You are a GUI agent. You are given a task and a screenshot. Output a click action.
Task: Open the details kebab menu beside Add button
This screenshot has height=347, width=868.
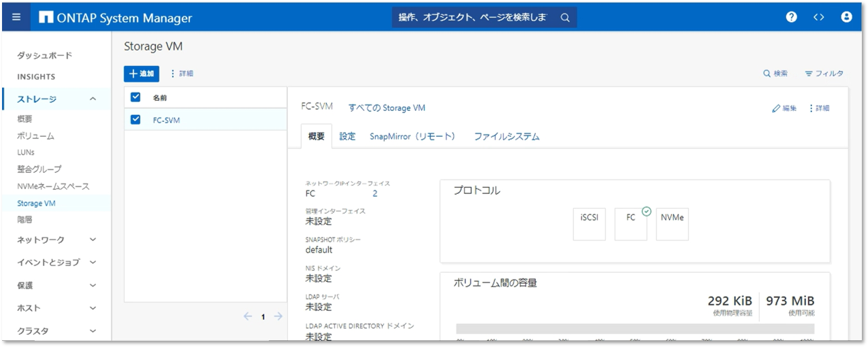pyautogui.click(x=181, y=73)
